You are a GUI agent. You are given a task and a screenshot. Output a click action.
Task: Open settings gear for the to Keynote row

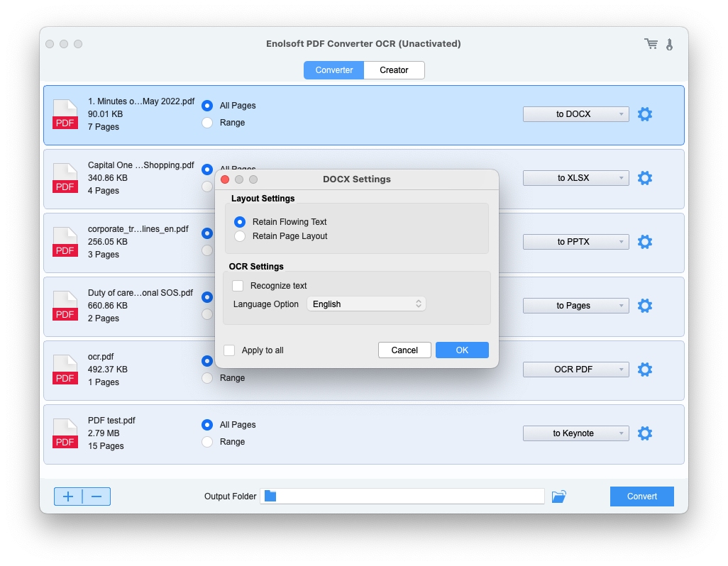coord(644,433)
